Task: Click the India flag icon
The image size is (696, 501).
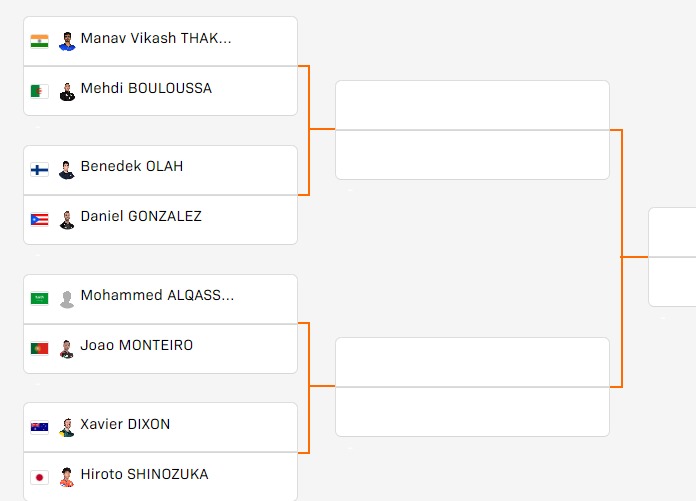Action: [40, 41]
